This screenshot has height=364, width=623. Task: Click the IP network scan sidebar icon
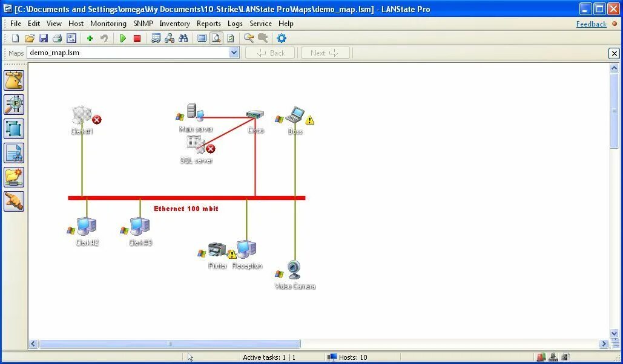click(14, 105)
